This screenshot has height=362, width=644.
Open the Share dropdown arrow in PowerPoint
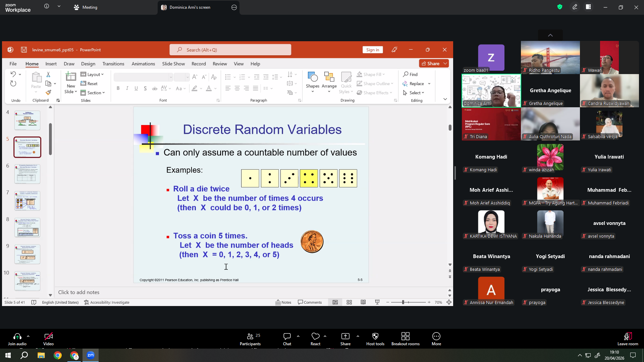click(445, 63)
